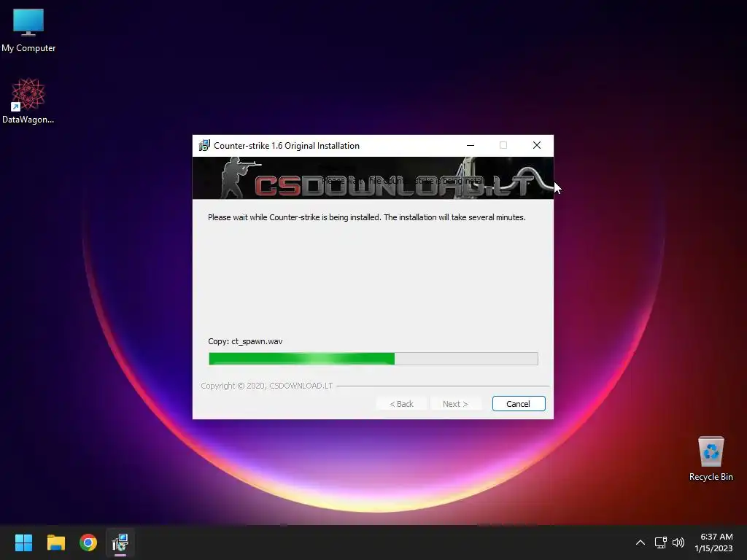This screenshot has width=747, height=560.
Task: Minimize the installation window
Action: point(471,145)
